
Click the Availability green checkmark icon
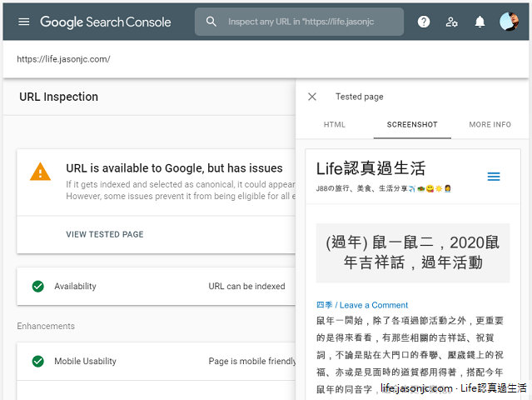point(38,286)
